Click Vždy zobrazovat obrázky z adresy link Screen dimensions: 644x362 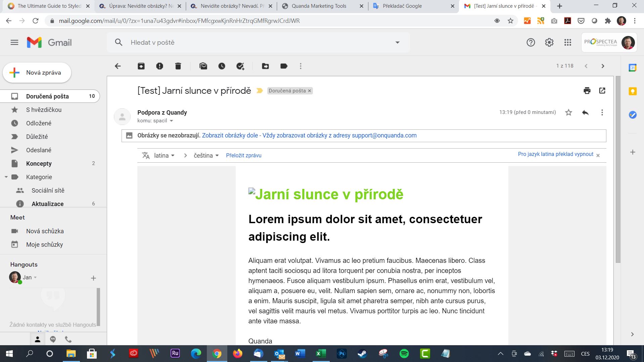(x=339, y=135)
